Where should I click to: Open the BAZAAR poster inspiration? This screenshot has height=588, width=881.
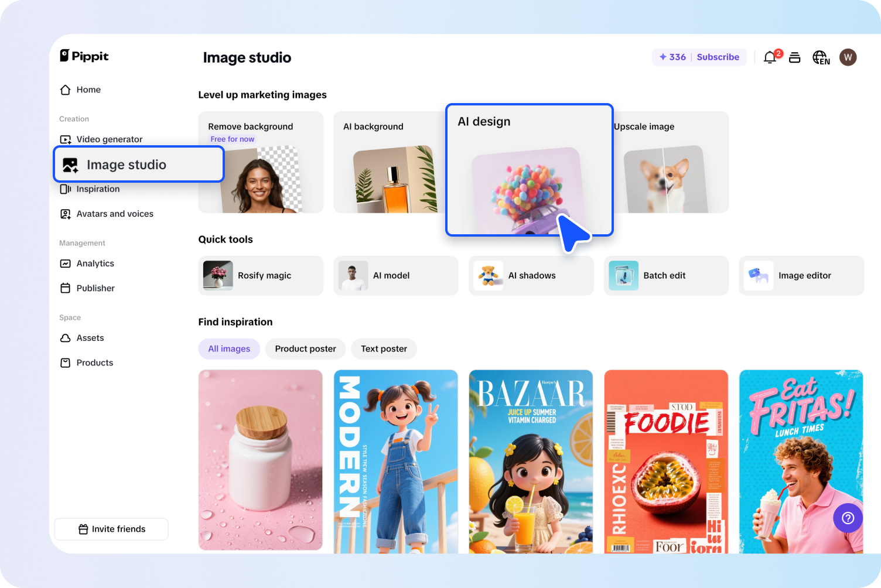point(531,460)
